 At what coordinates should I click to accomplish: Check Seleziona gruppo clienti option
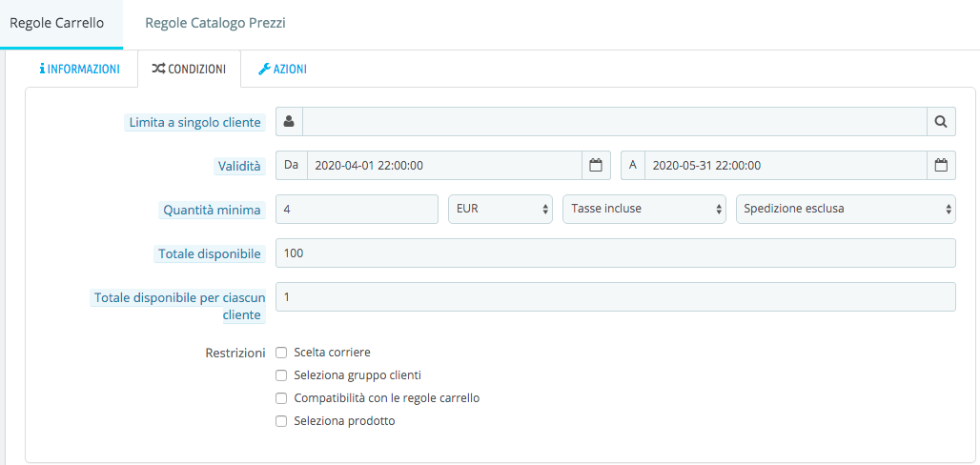281,375
